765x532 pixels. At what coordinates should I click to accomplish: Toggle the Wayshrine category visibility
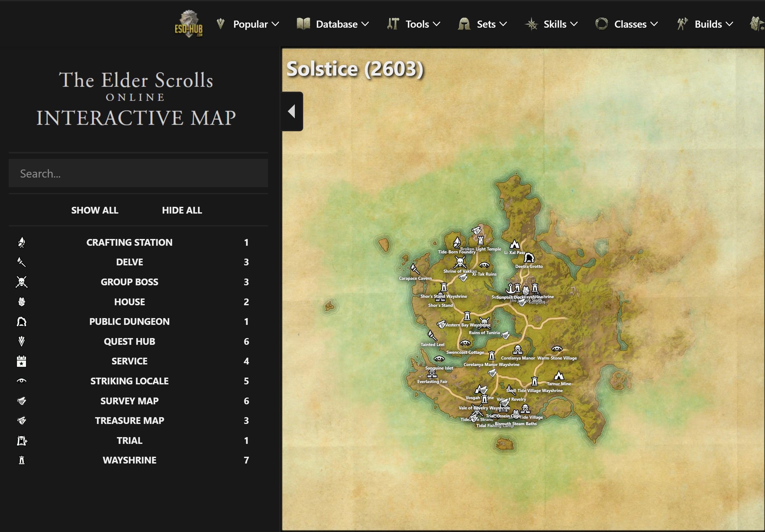pos(129,460)
